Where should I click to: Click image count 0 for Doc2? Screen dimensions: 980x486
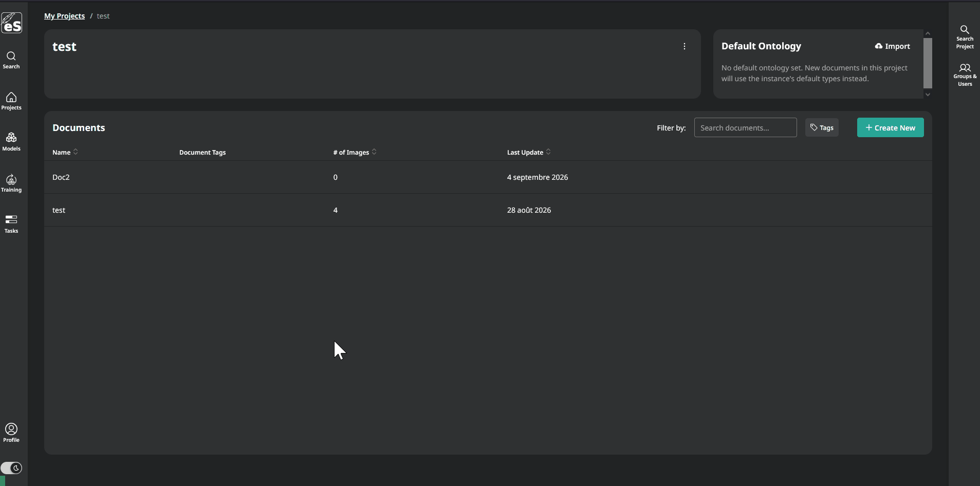coord(336,177)
